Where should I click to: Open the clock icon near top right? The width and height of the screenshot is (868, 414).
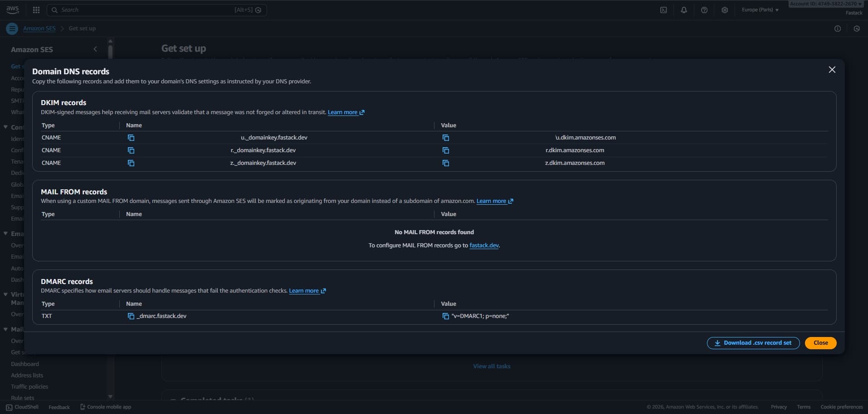(x=857, y=29)
